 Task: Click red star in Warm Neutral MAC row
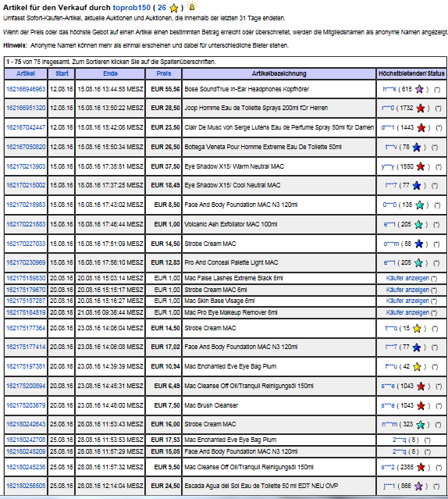click(x=421, y=166)
